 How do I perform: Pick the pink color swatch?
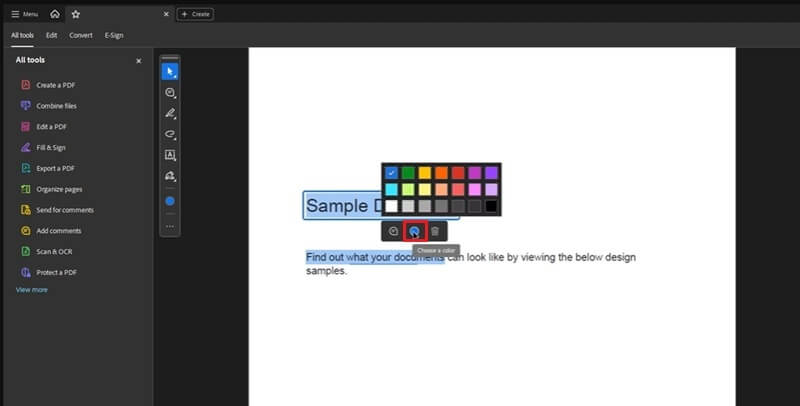click(474, 190)
